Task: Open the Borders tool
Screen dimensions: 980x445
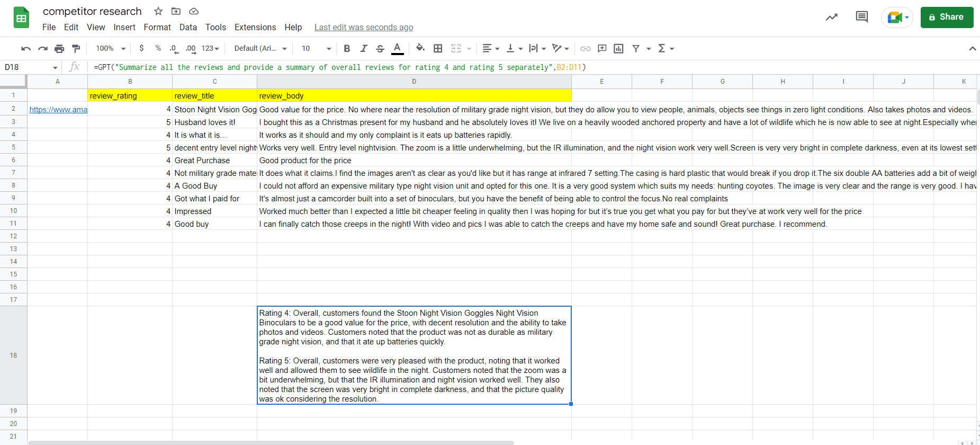Action: (x=438, y=49)
